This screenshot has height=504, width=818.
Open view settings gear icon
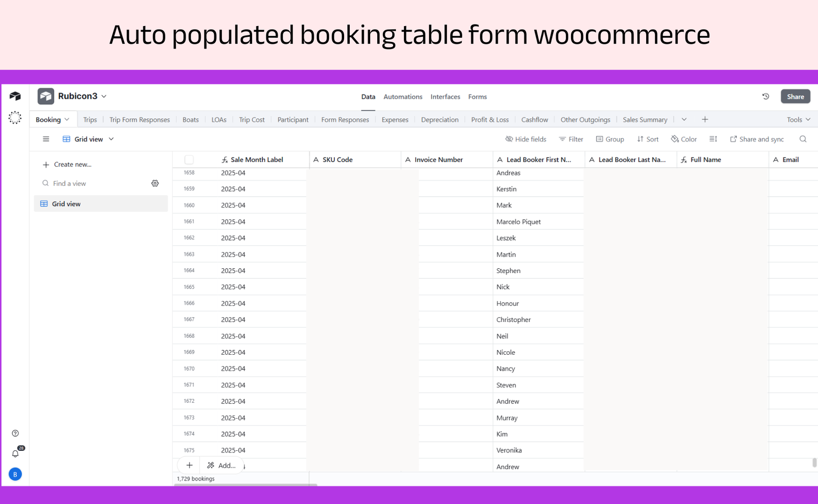[155, 184]
